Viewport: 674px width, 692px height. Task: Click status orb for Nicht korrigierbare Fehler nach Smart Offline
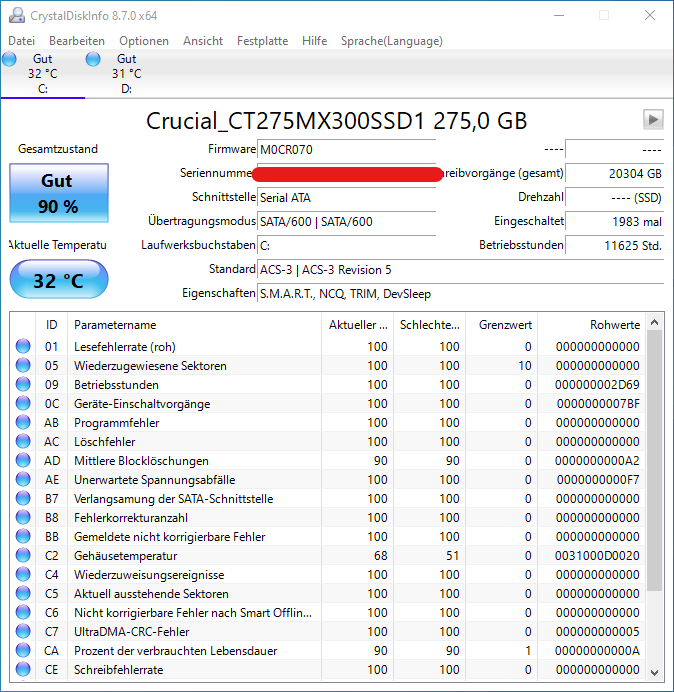(23, 612)
